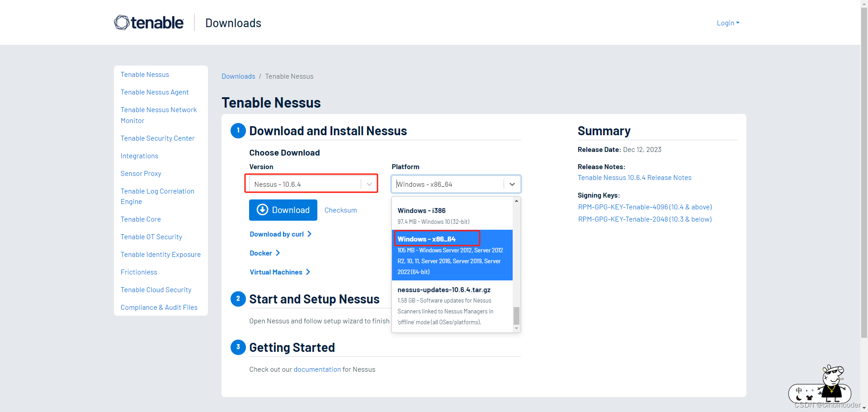Image resolution: width=868 pixels, height=412 pixels.
Task: Select the nessus-updates-10.6.4.tar.gz option
Action: click(x=452, y=306)
